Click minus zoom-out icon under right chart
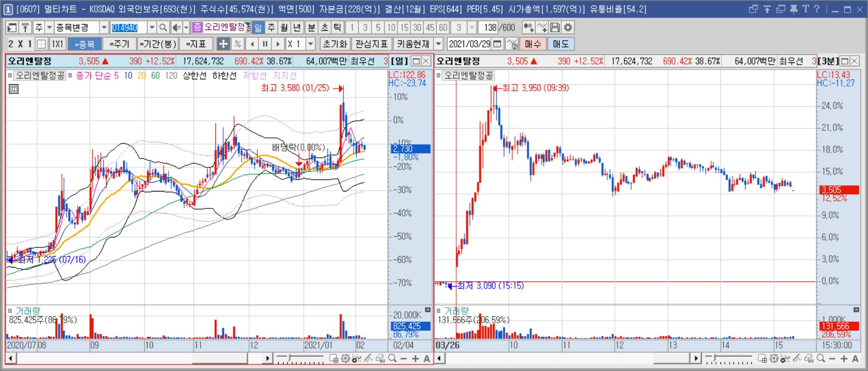Screen dimensions: 868x371 pyautogui.click(x=832, y=358)
